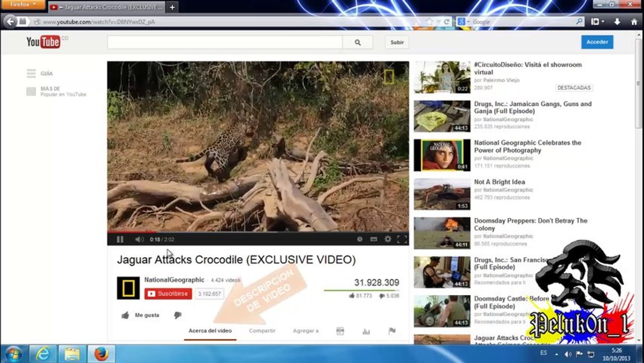This screenshot has width=644, height=363.
Task: Click the YouTube logo
Action: (43, 42)
